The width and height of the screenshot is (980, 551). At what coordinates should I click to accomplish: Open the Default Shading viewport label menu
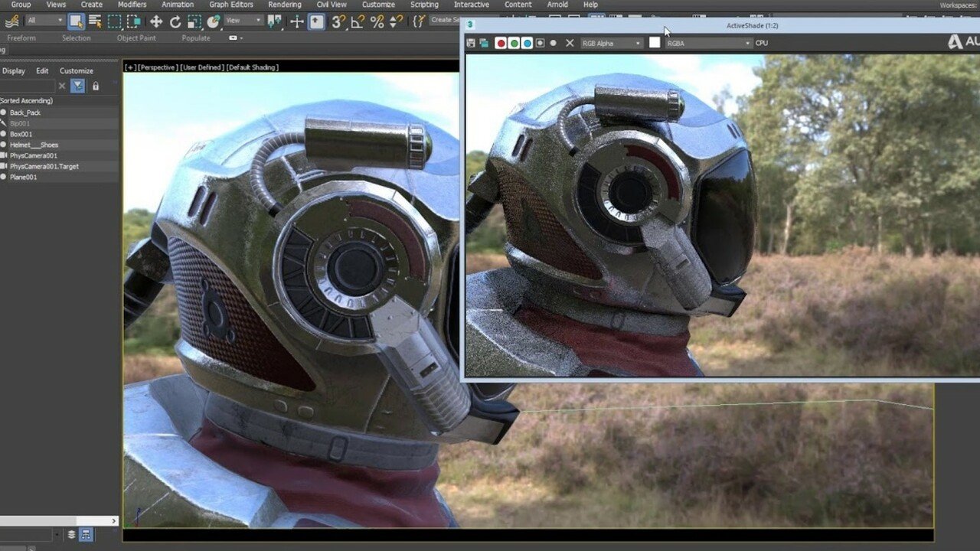252,67
